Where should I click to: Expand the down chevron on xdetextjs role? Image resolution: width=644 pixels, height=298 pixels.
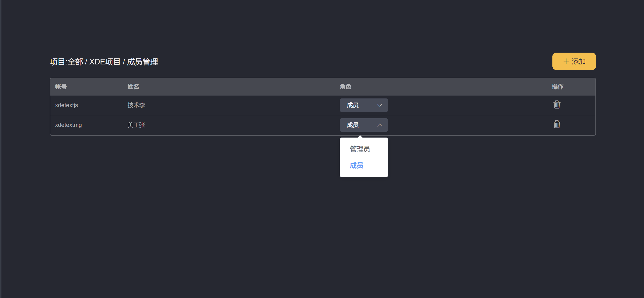click(379, 105)
